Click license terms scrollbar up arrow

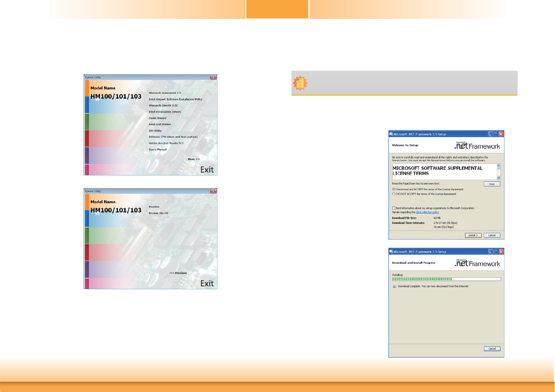499,166
